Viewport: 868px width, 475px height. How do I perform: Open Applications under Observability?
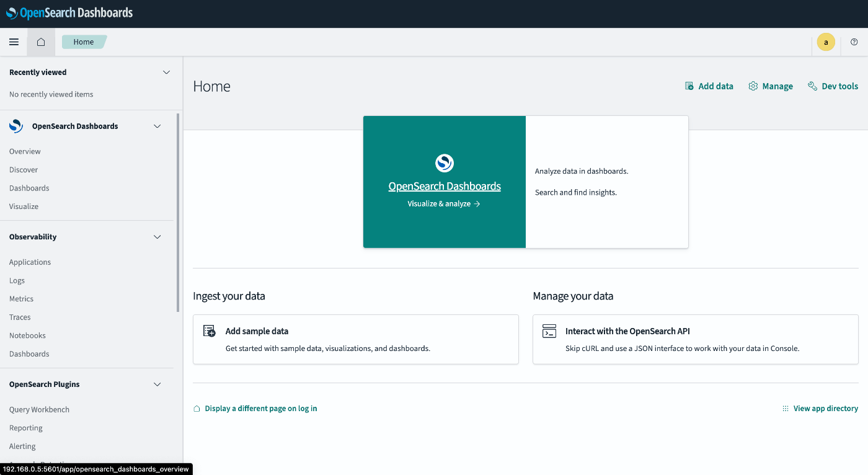[x=30, y=262]
